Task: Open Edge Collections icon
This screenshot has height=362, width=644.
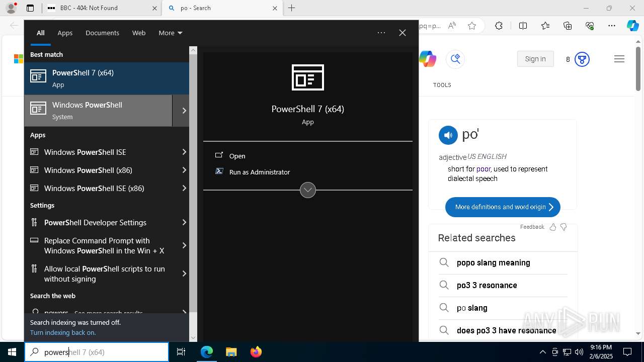Action: click(x=568, y=26)
